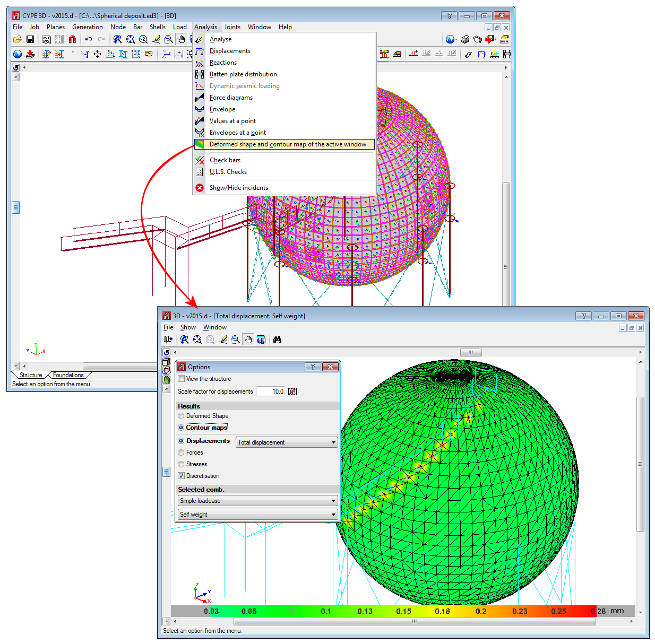The image size is (655, 644).
Task: Click the Options dialog help button
Action: (313, 367)
